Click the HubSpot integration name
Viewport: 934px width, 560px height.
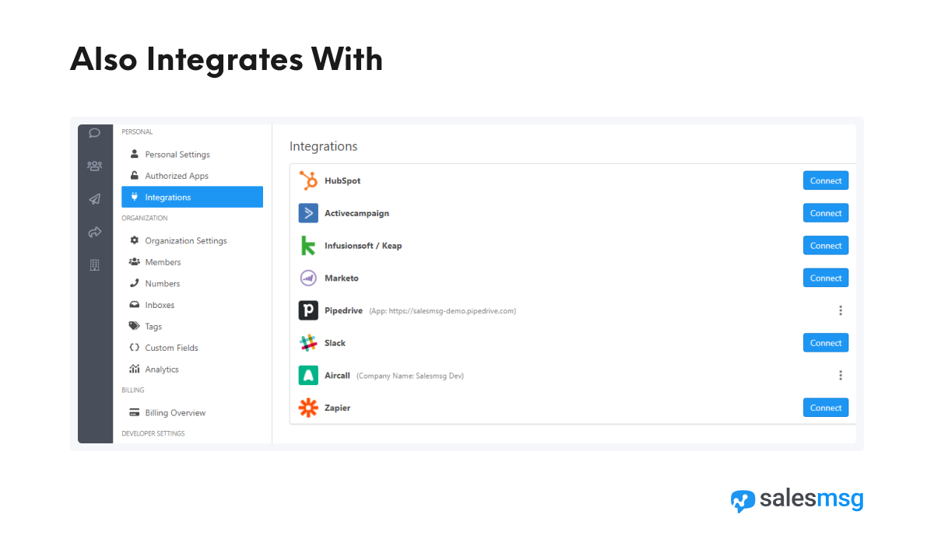[x=342, y=180]
